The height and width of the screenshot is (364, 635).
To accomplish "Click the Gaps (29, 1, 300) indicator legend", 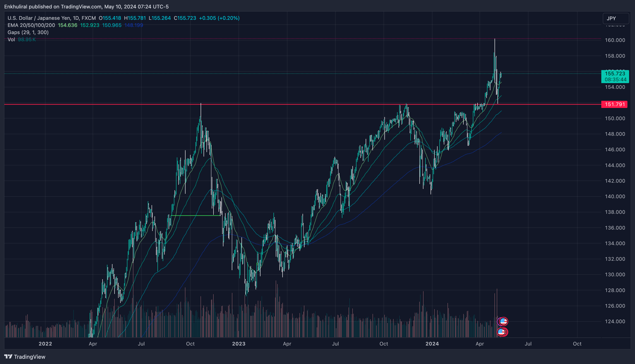I will point(28,32).
